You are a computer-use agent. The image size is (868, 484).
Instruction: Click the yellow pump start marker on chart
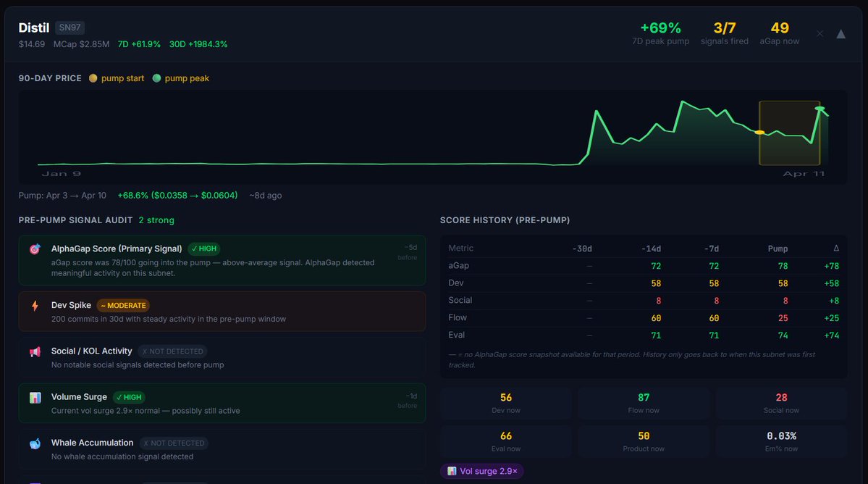(759, 133)
